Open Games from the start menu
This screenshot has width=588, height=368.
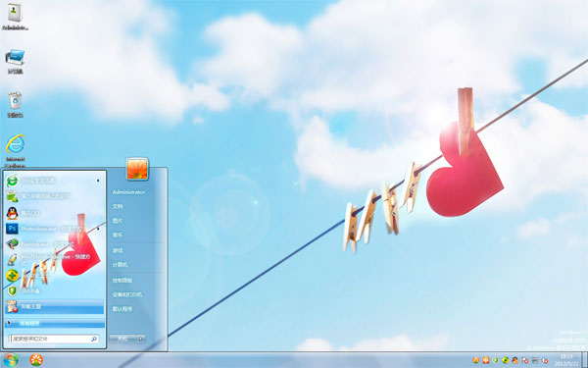(118, 250)
